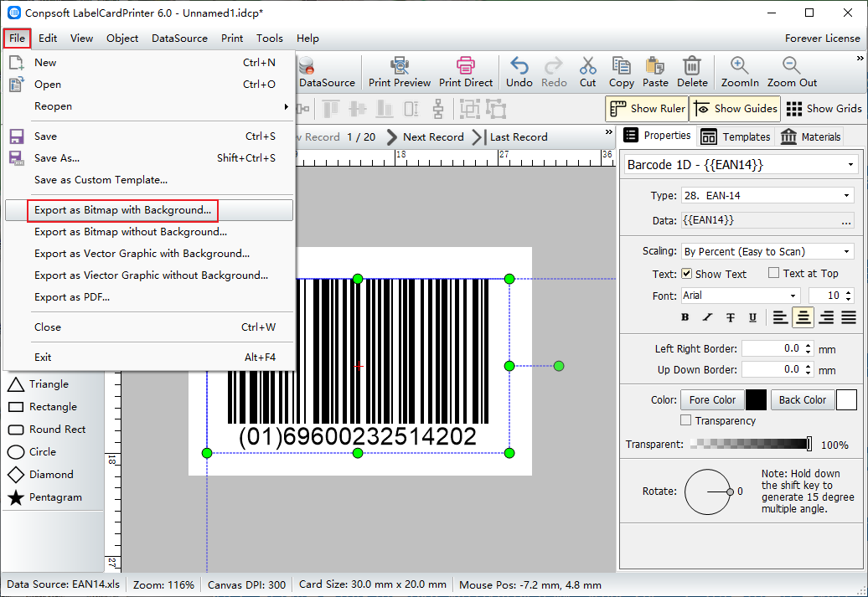Click the Data field ellipsis button
The height and width of the screenshot is (597, 868).
846,221
